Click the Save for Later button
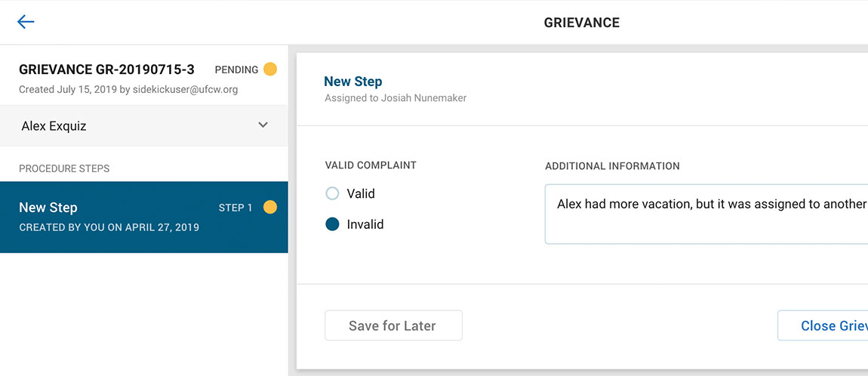 point(393,326)
